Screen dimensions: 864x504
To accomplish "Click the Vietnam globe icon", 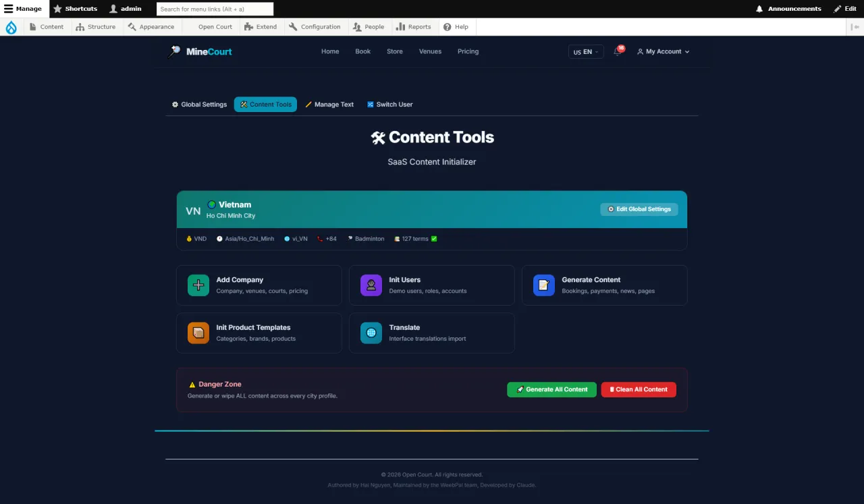I will pyautogui.click(x=211, y=204).
